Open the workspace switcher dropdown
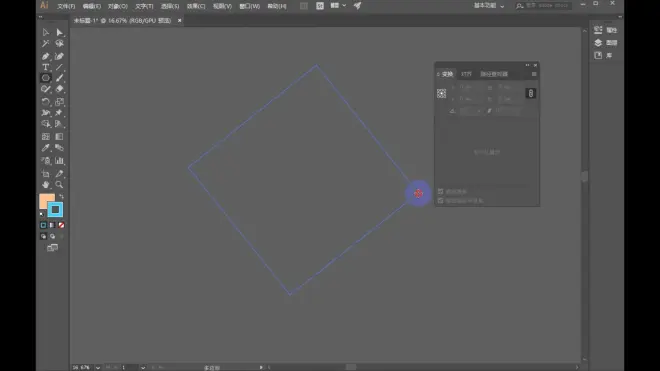Screen dimensions: 660x371 [x=489, y=6]
